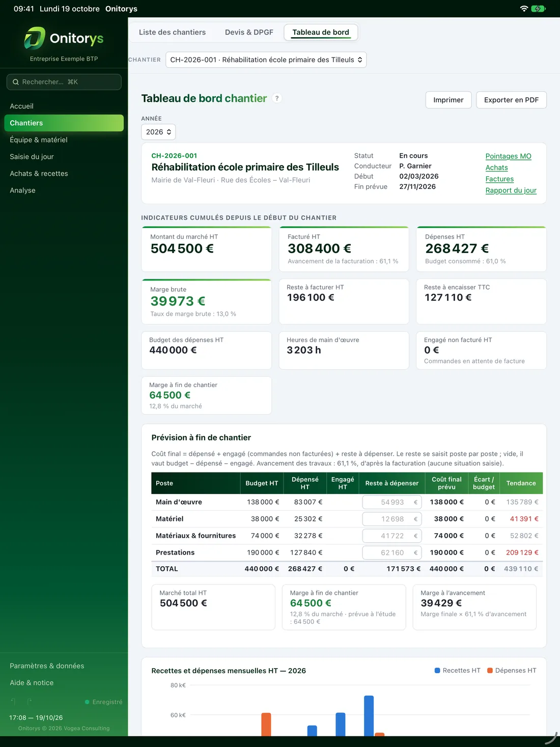
Task: Click the Onitorys logo icon
Action: pos(35,38)
